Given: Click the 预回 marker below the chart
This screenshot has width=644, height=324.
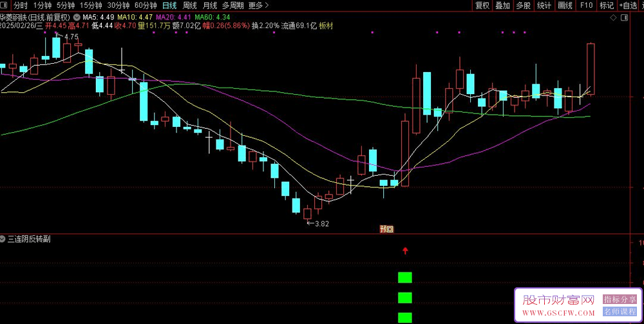Looking at the screenshot, I should tap(386, 229).
